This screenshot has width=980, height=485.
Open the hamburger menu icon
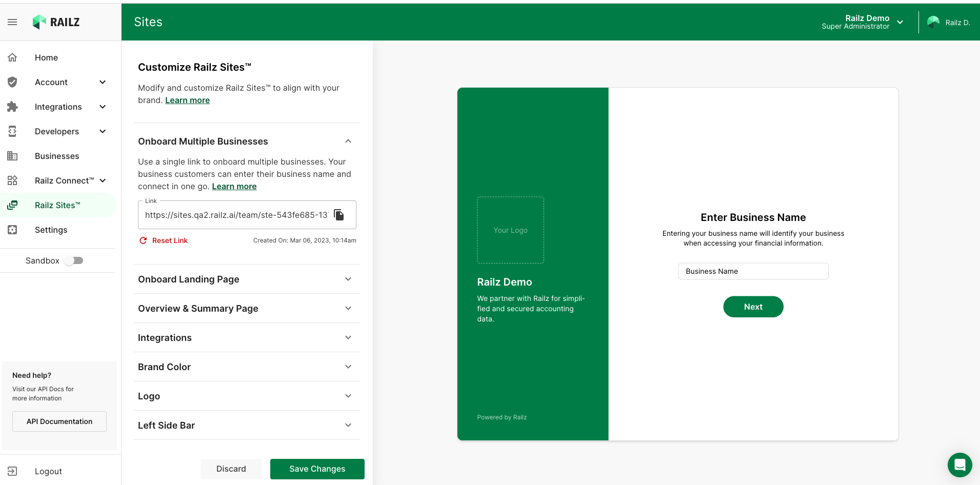(12, 22)
